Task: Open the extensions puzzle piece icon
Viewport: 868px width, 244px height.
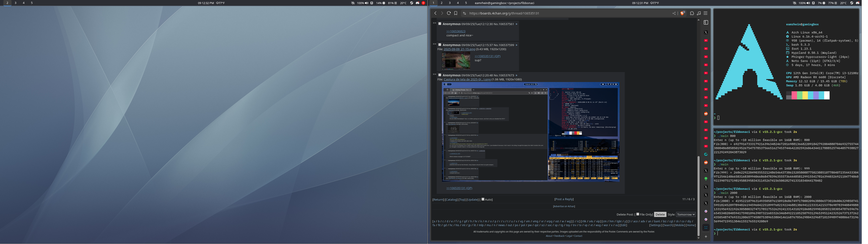Action: (x=692, y=13)
